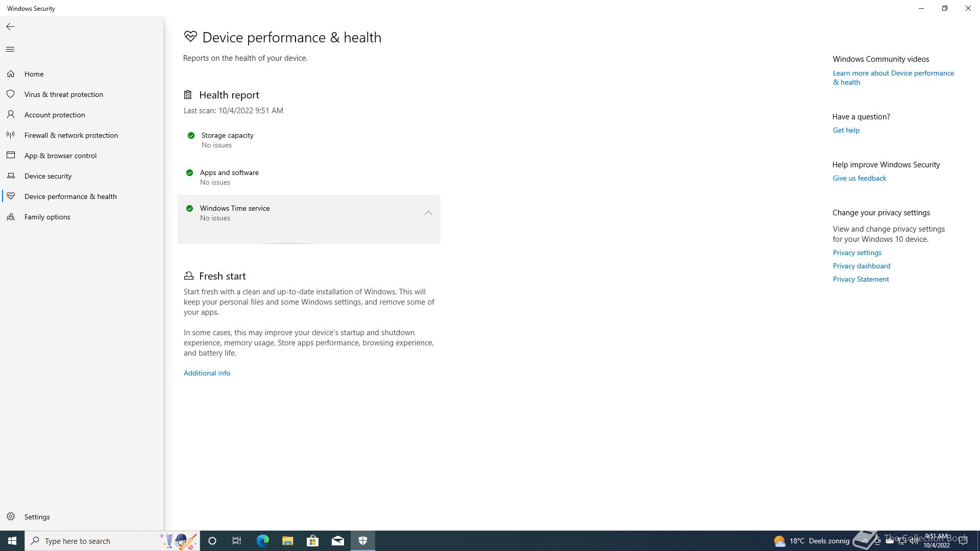The width and height of the screenshot is (980, 551).
Task: Go back with the back arrow
Action: click(10, 27)
